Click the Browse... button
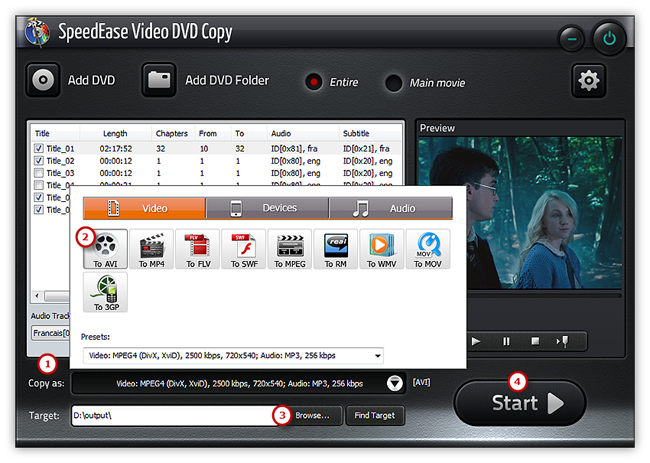 [x=313, y=415]
